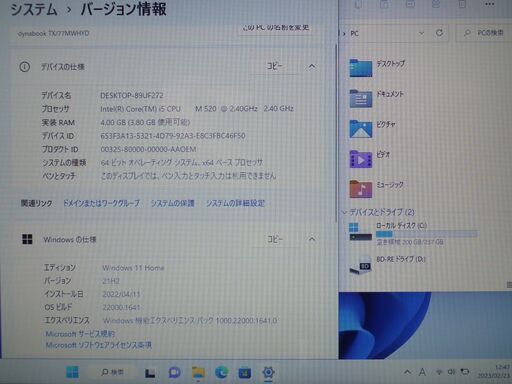Open Microsoft Services Agreement link
Image resolution: width=512 pixels, height=384 pixels.
[80, 334]
